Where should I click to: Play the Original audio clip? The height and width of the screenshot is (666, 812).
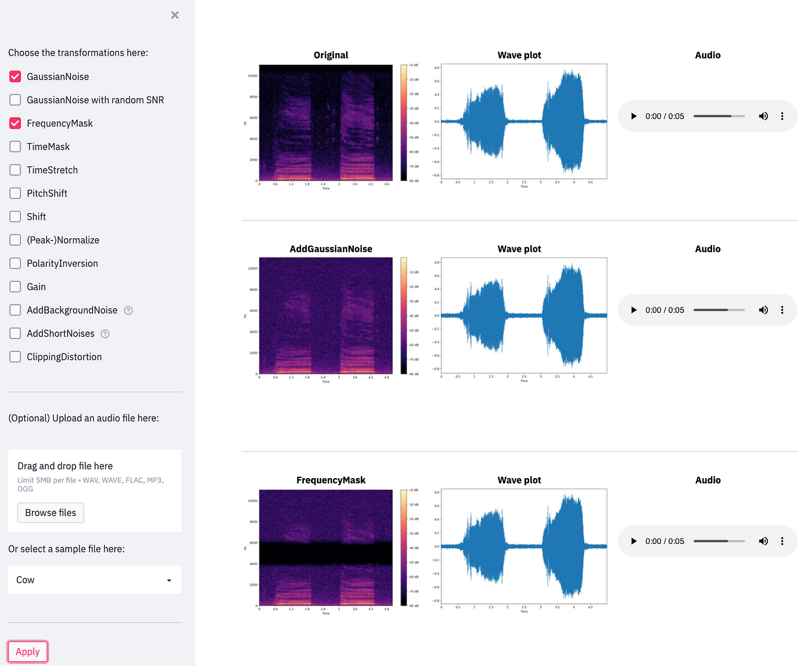[634, 116]
